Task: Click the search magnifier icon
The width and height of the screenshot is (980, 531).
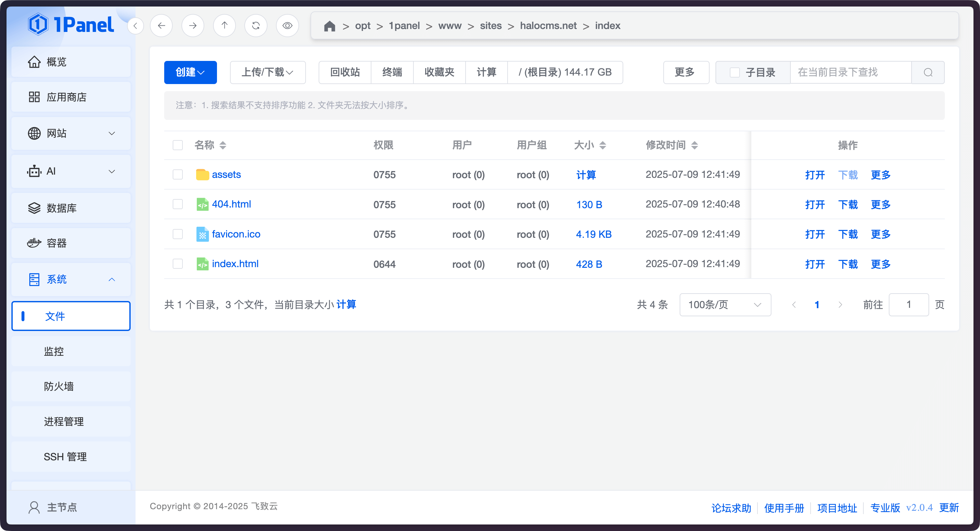Action: pyautogui.click(x=928, y=72)
